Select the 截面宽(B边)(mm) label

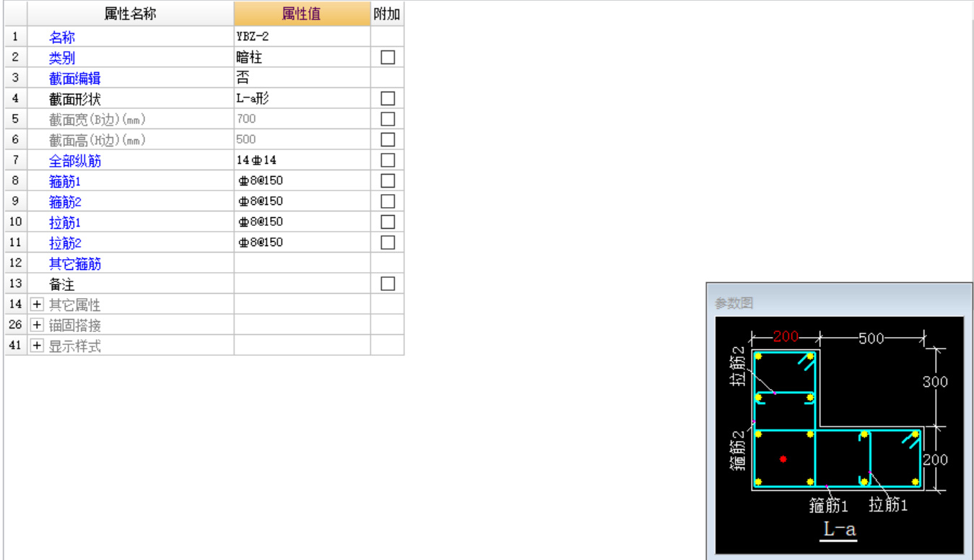pos(97,120)
